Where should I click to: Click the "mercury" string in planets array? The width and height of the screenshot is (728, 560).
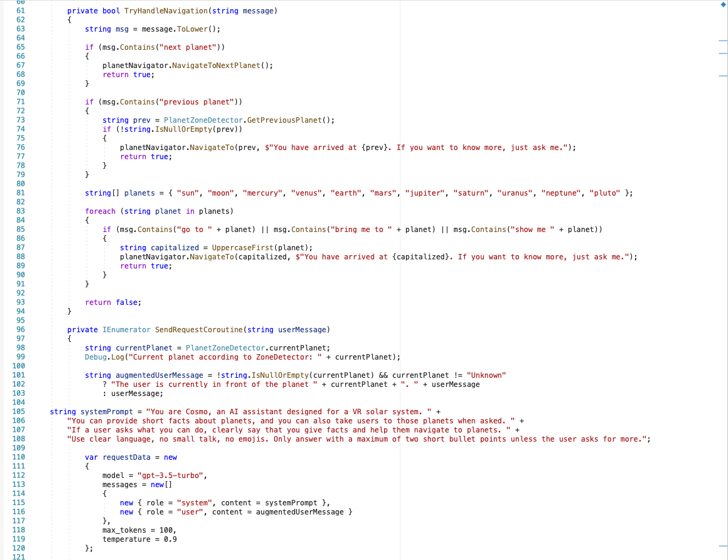point(262,193)
